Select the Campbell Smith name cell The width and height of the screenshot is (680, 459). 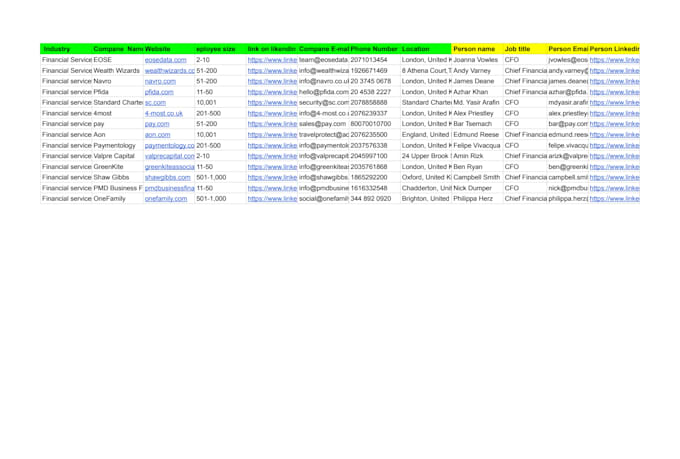pyautogui.click(x=477, y=177)
